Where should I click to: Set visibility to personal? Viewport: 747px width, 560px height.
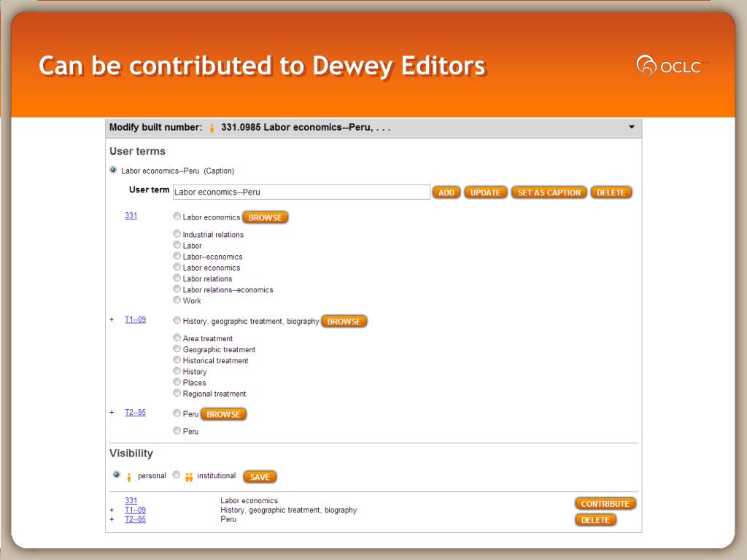pyautogui.click(x=116, y=475)
